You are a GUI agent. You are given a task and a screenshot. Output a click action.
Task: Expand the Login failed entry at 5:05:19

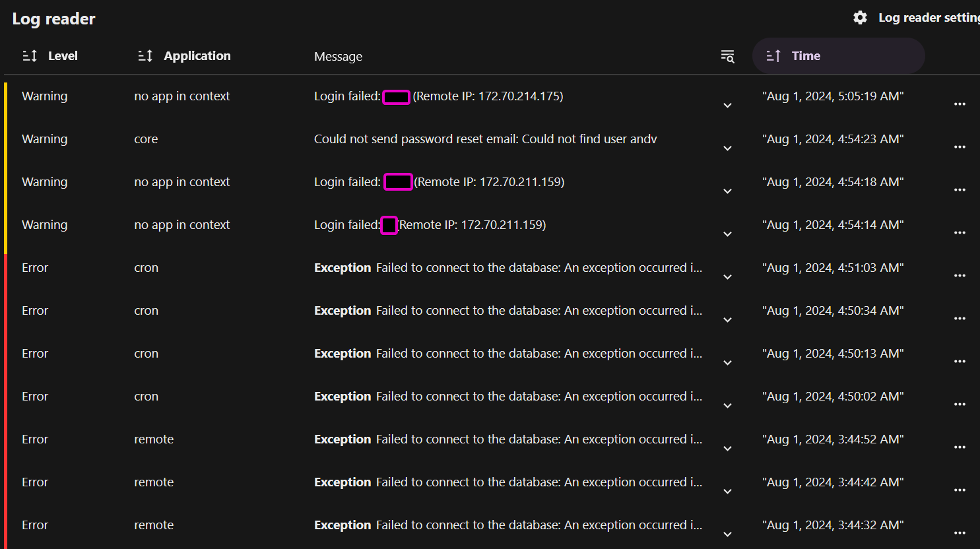[727, 105]
